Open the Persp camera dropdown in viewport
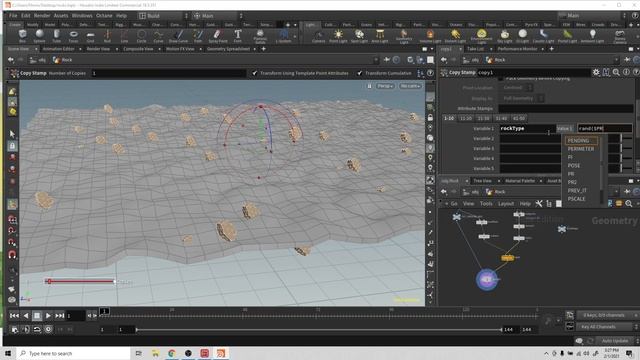The image size is (640, 360). click(x=385, y=86)
